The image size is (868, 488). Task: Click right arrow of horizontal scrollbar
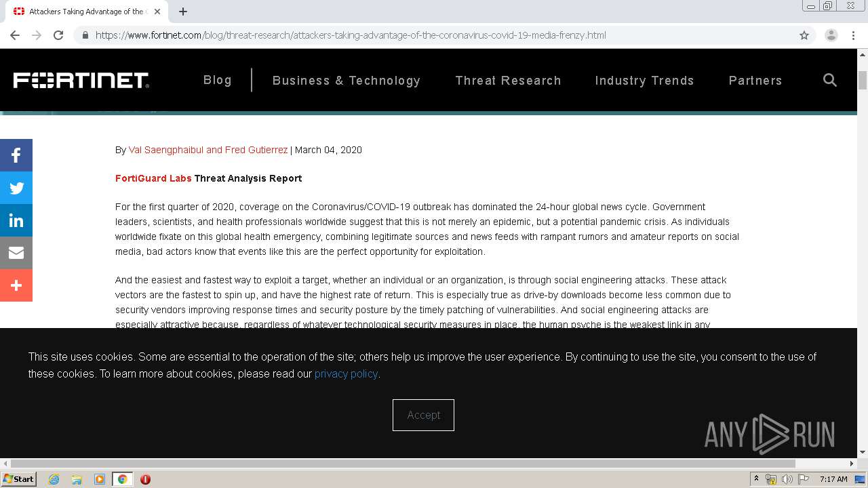[x=852, y=464]
